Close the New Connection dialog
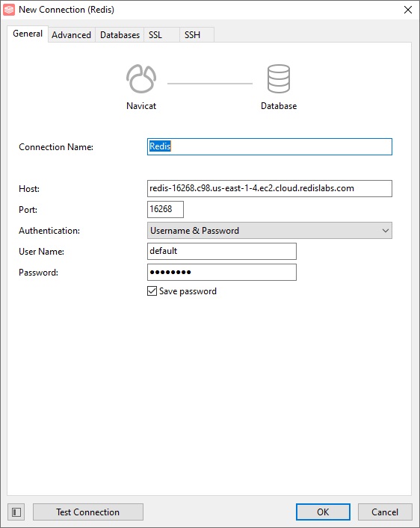This screenshot has width=420, height=528. [408, 10]
